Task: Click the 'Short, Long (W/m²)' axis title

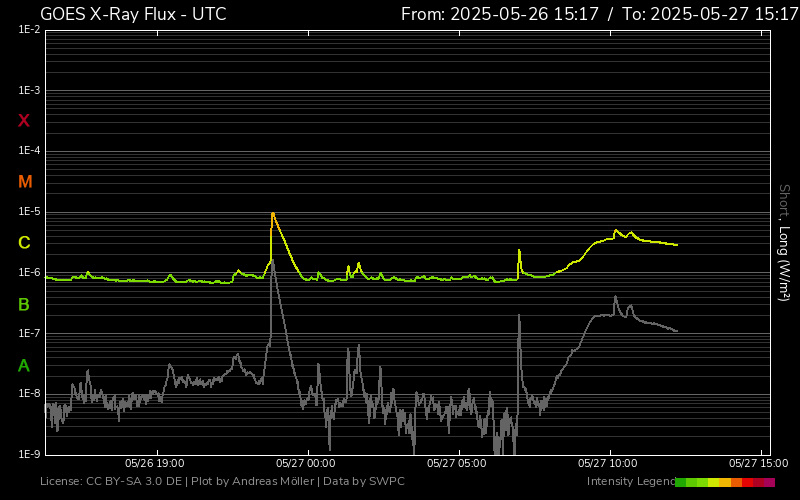Action: 784,243
